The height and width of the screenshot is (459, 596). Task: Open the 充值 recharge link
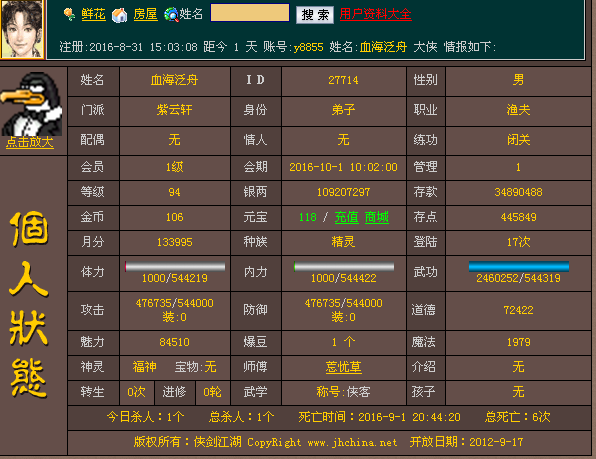click(346, 217)
